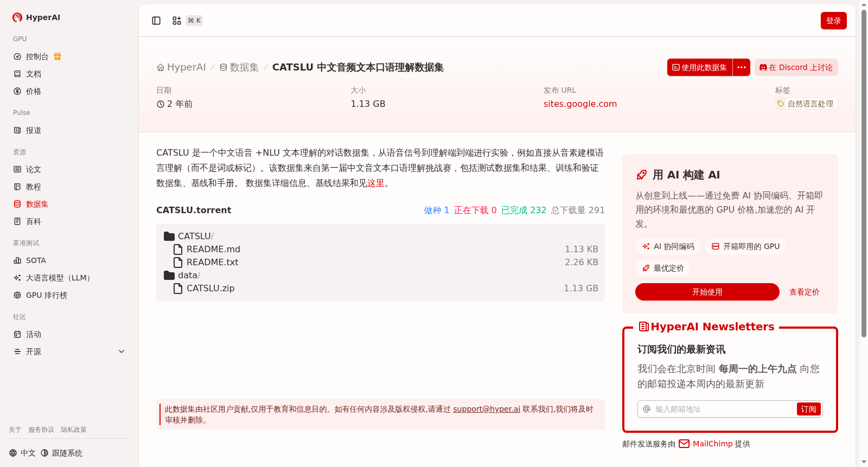Click the page vertical scrollbar
The width and height of the screenshot is (868, 467).
[864, 174]
